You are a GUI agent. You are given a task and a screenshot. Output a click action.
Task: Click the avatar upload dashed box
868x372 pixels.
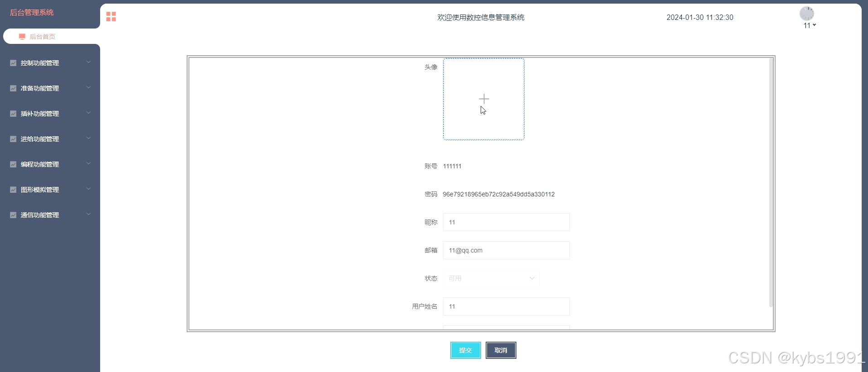[x=483, y=99]
